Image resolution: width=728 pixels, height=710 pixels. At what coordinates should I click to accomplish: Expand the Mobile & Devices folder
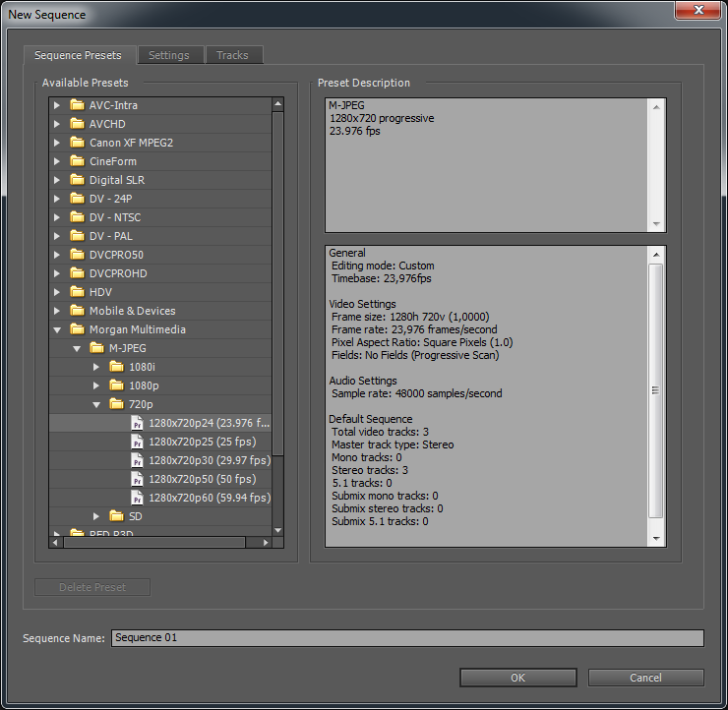pos(56,311)
